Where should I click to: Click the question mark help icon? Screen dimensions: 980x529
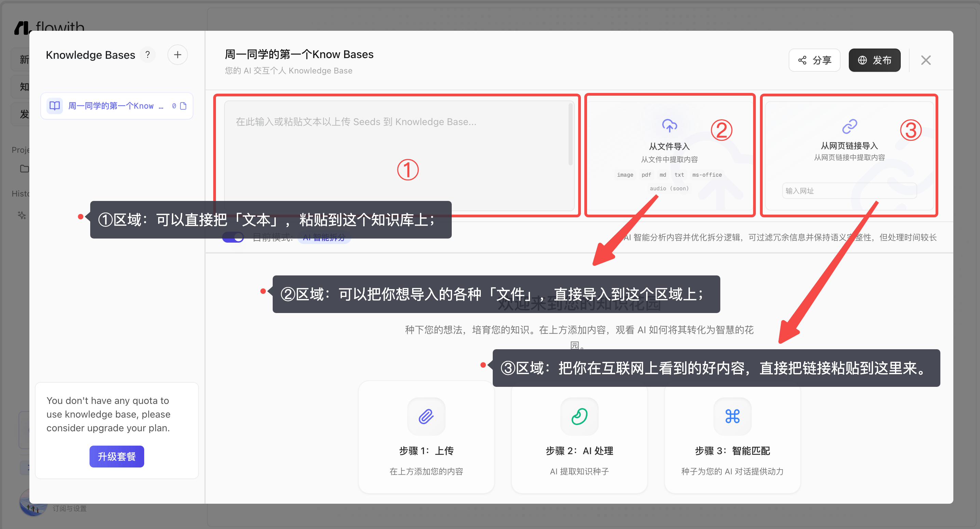148,55
